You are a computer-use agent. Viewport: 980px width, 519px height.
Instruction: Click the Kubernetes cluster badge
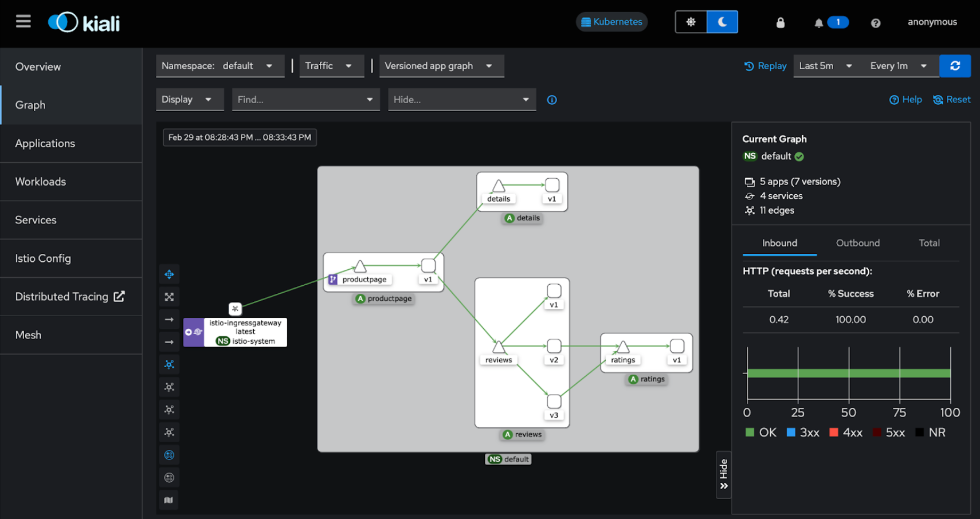[611, 22]
